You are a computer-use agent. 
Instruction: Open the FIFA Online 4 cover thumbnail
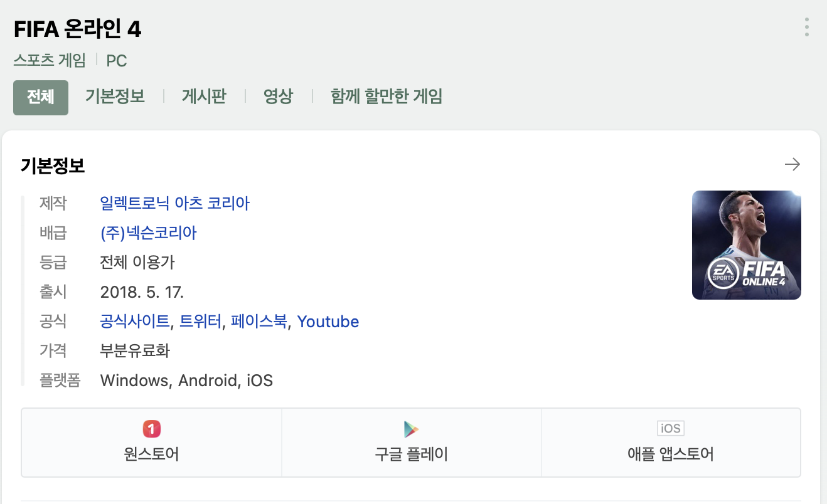746,245
